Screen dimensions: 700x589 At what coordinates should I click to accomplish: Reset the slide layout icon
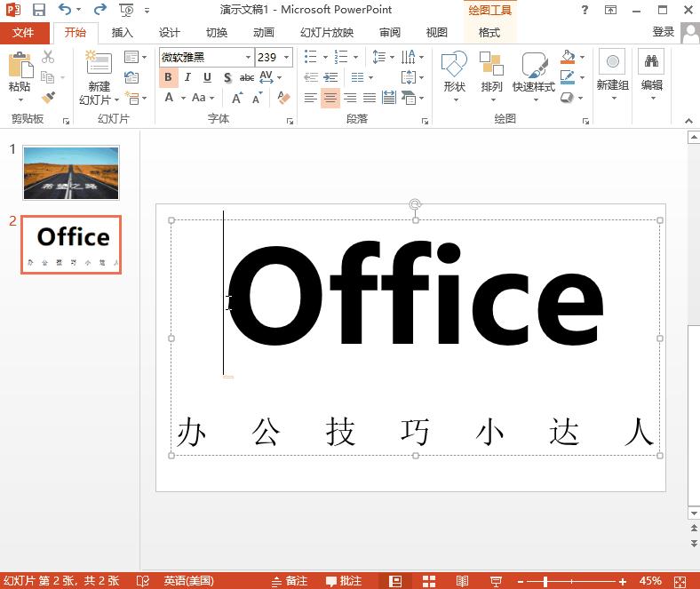(131, 76)
